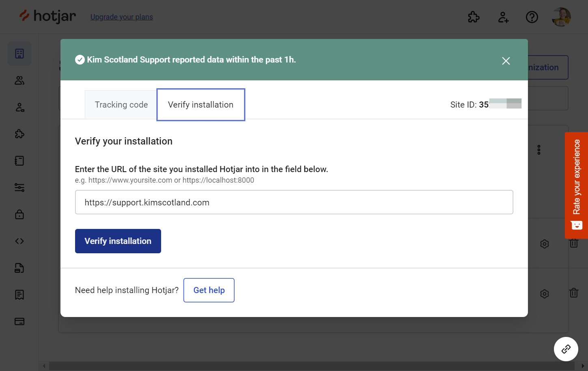588x371 pixels.
Task: Open the document export icon in sidebar
Action: click(x=19, y=268)
